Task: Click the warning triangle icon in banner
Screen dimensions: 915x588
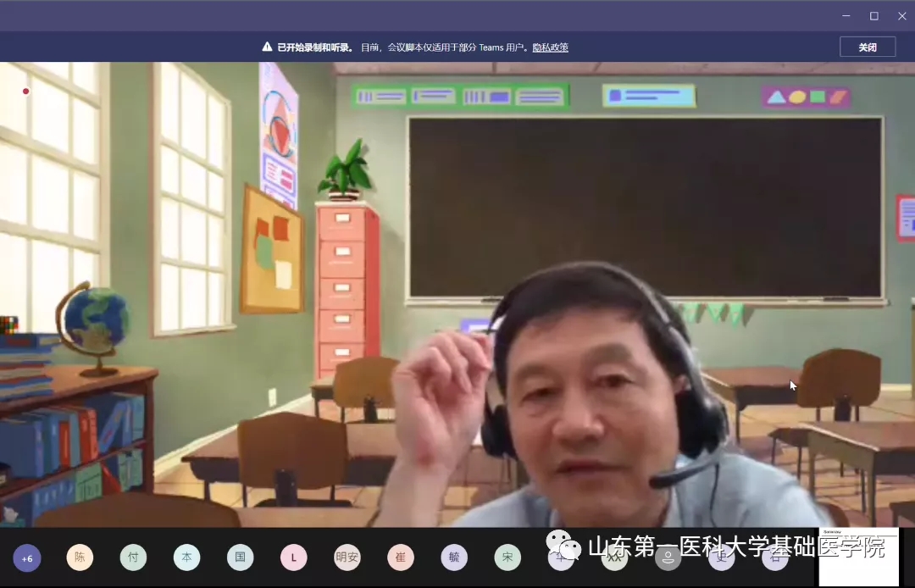Action: [267, 47]
